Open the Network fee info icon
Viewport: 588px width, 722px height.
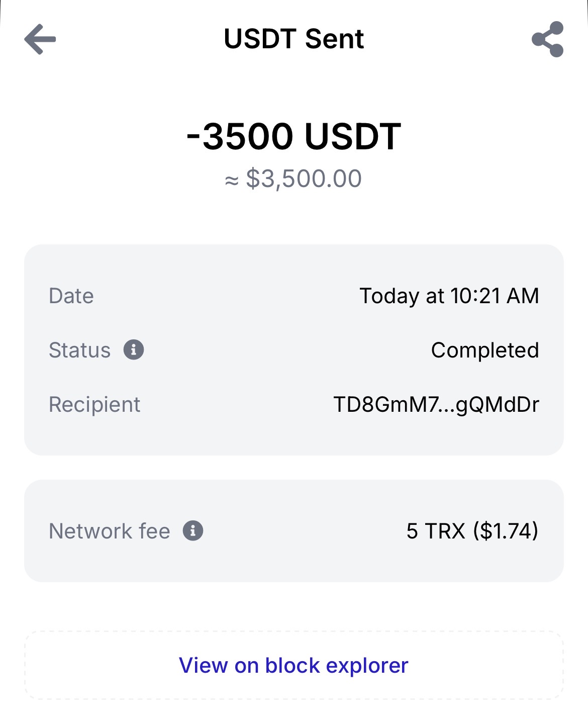193,530
